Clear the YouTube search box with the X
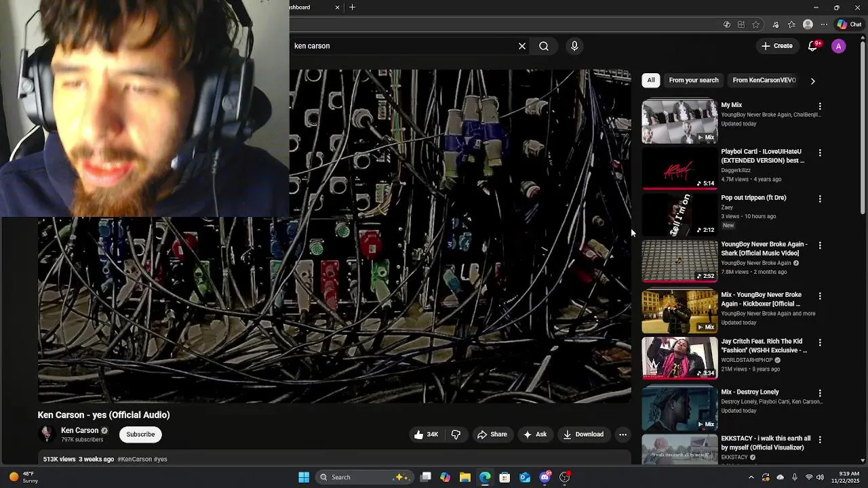The width and height of the screenshot is (868, 488). click(522, 46)
